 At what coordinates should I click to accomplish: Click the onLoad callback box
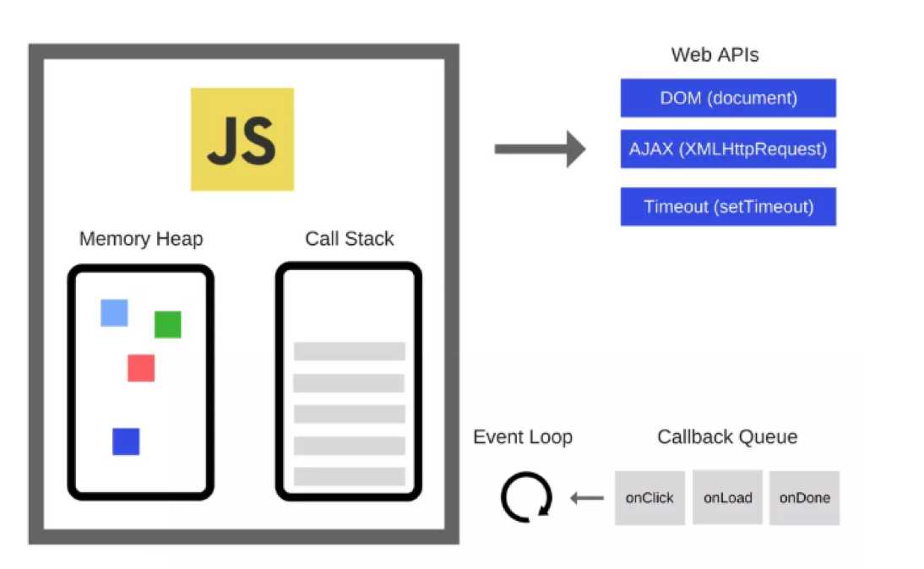click(728, 498)
